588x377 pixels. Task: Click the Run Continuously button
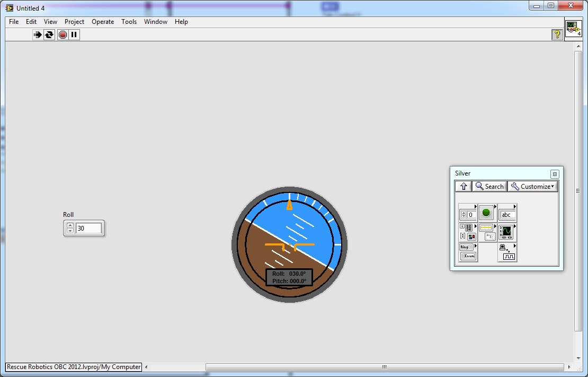pos(49,35)
